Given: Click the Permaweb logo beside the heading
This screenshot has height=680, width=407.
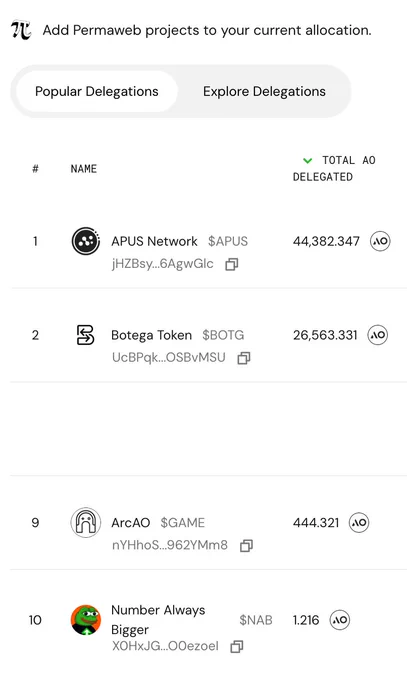Looking at the screenshot, I should [x=21, y=30].
